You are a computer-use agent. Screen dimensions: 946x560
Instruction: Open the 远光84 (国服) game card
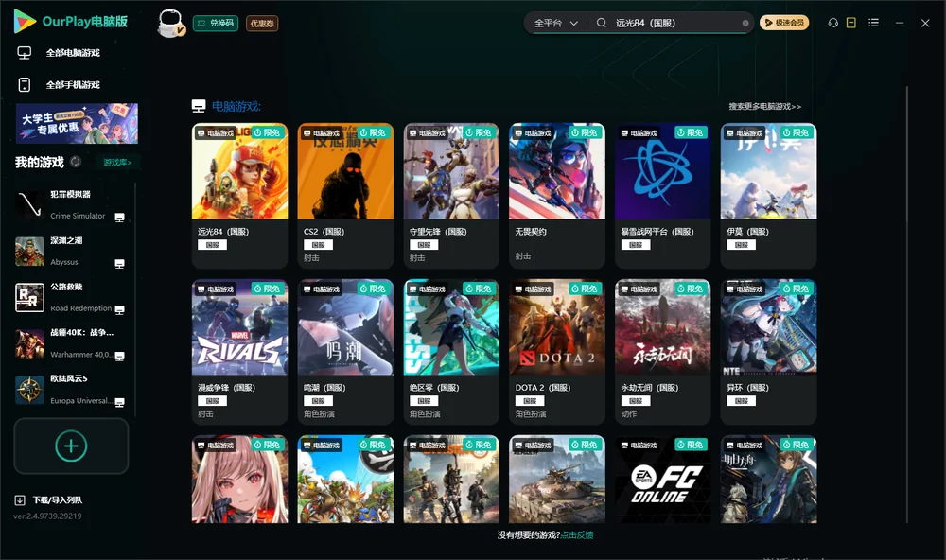point(239,196)
